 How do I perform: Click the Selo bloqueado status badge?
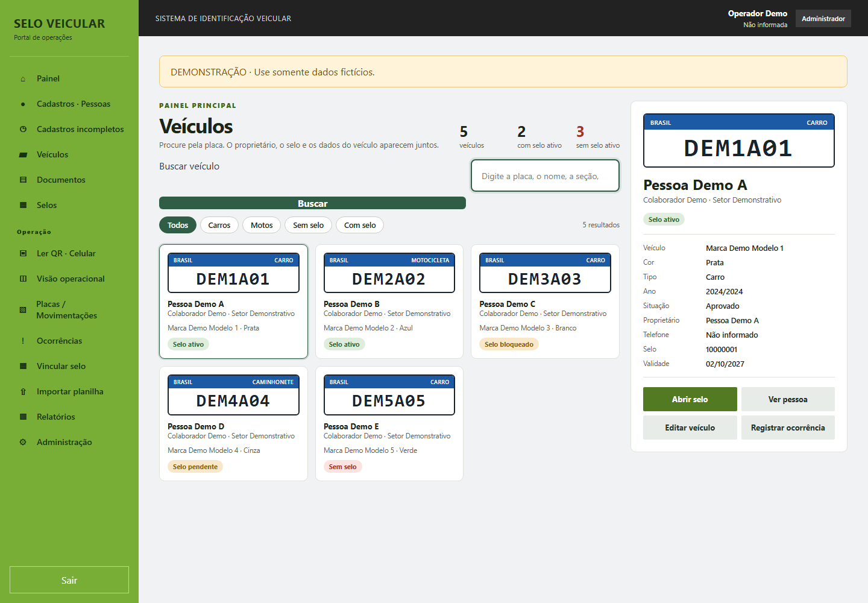509,344
